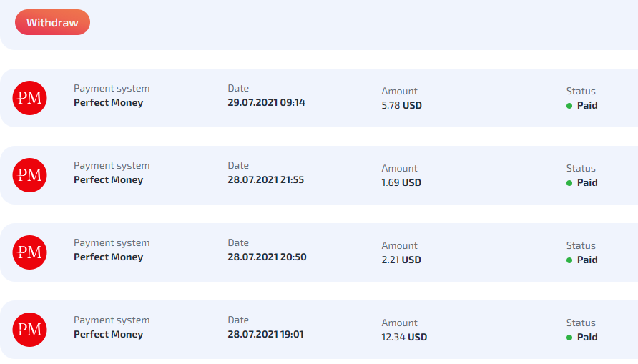
Task: Click Paid status text in the 12.34 USD row
Action: pyautogui.click(x=587, y=337)
